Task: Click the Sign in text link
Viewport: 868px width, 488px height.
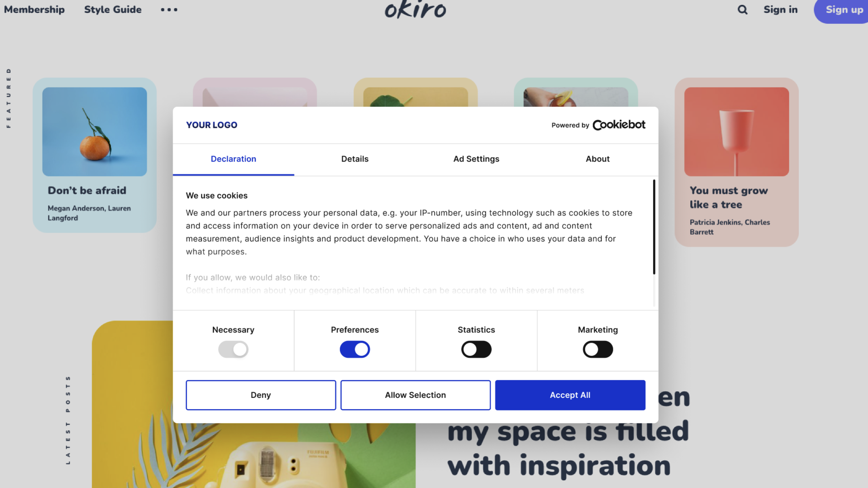Action: click(781, 10)
